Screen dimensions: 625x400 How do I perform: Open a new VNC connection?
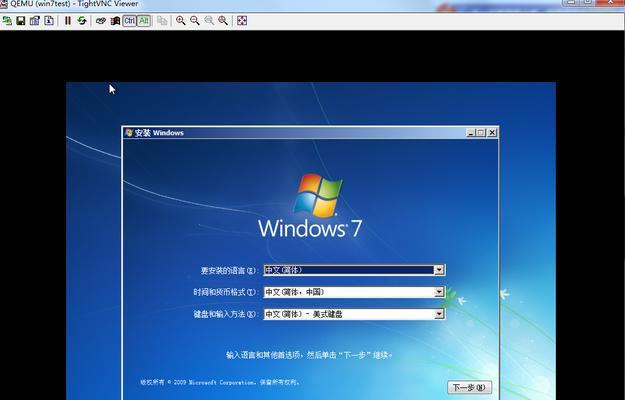tap(7, 21)
